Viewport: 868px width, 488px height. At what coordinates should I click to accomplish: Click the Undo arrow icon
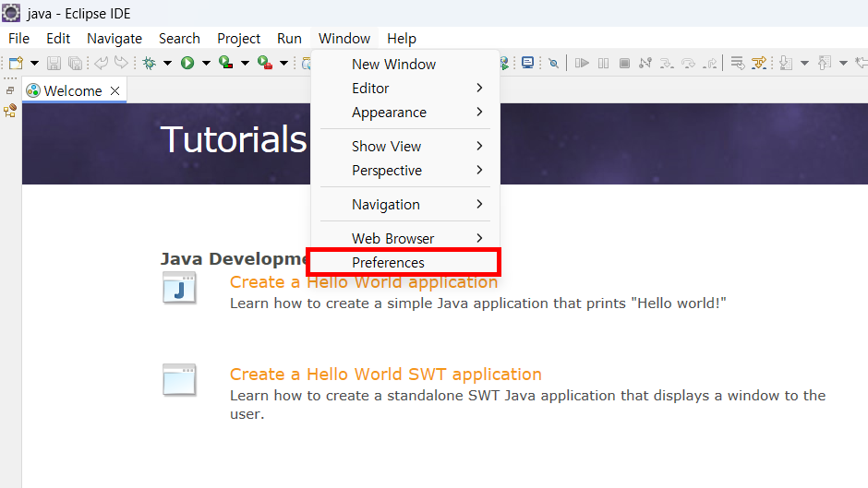tap(101, 63)
